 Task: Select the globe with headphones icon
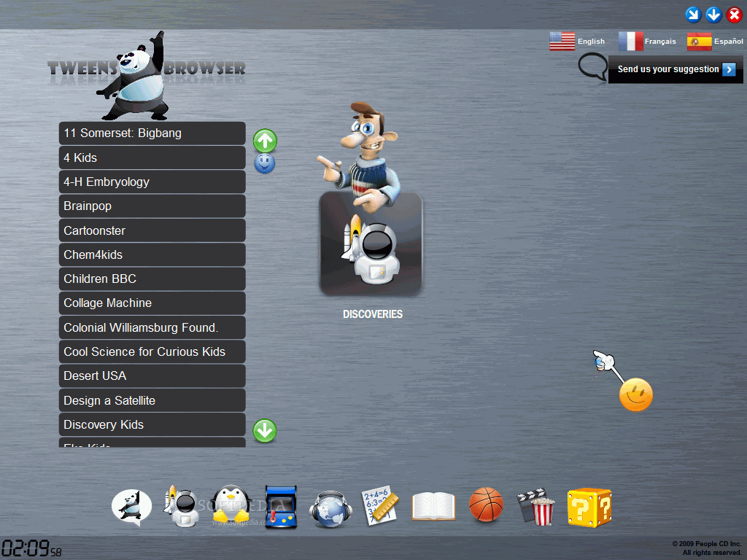pyautogui.click(x=330, y=508)
